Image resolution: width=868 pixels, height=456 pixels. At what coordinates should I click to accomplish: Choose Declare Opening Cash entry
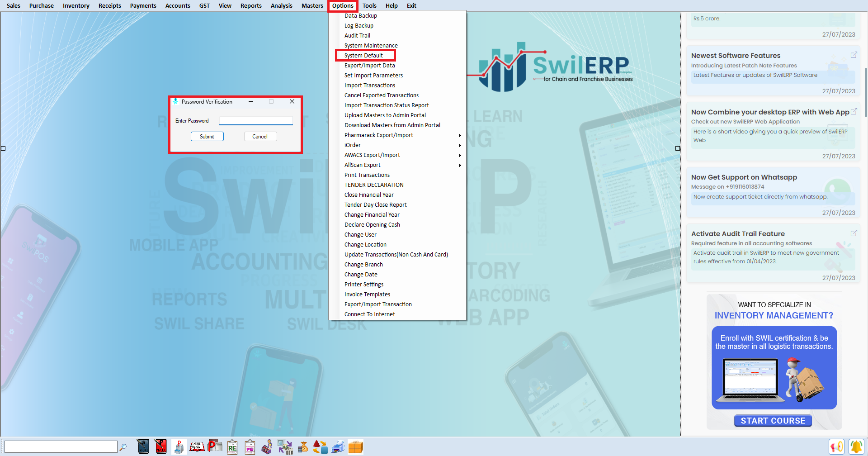click(372, 225)
